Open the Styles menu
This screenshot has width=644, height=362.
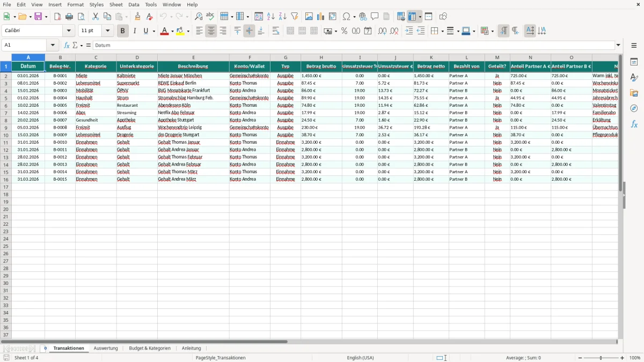pos(97,4)
